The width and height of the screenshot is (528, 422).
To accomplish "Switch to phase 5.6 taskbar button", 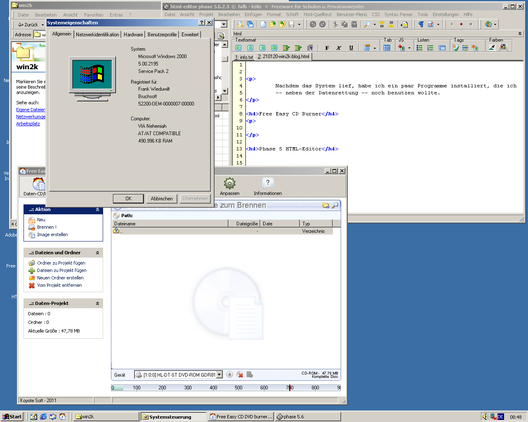I will coord(308,417).
